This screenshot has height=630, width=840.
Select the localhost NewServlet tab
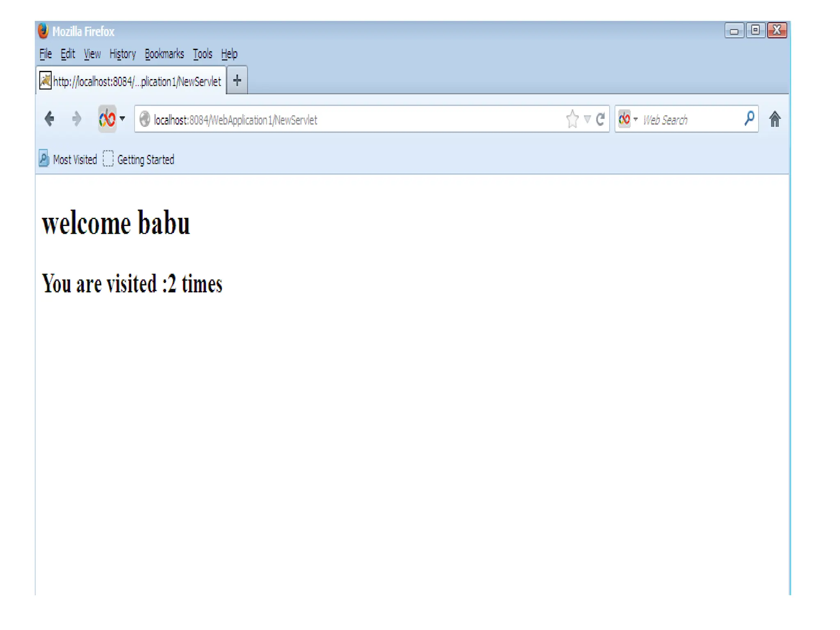(131, 81)
